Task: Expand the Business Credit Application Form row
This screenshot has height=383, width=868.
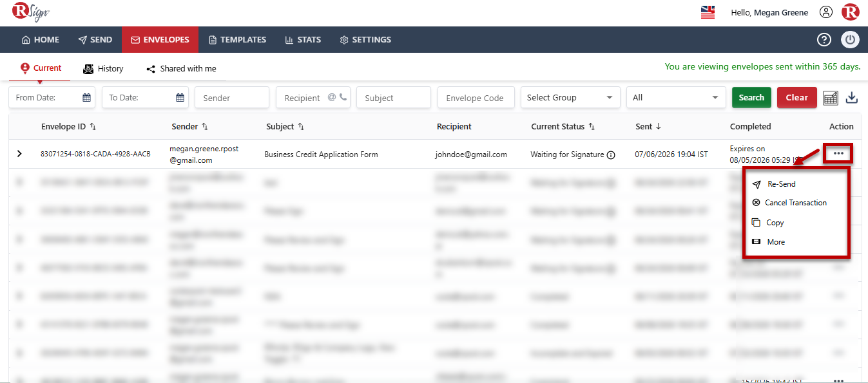Action: (19, 154)
